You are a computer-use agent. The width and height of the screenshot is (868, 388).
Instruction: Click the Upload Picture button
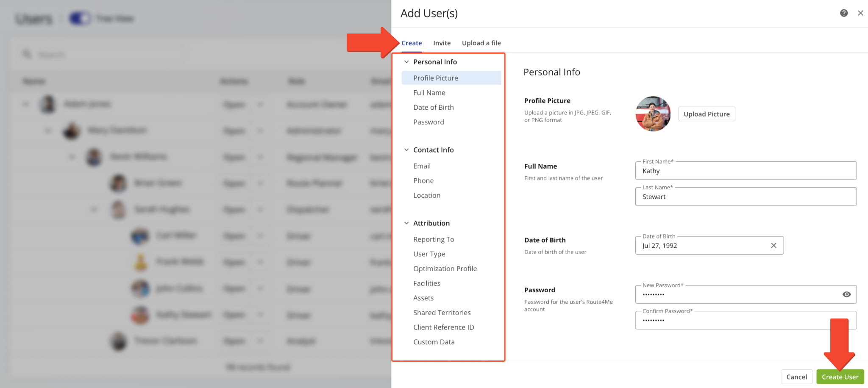click(x=707, y=114)
